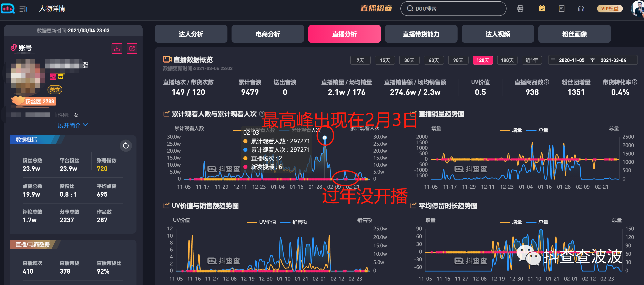Click end date 2021-03-04 field
The height and width of the screenshot is (285, 644).
point(613,60)
